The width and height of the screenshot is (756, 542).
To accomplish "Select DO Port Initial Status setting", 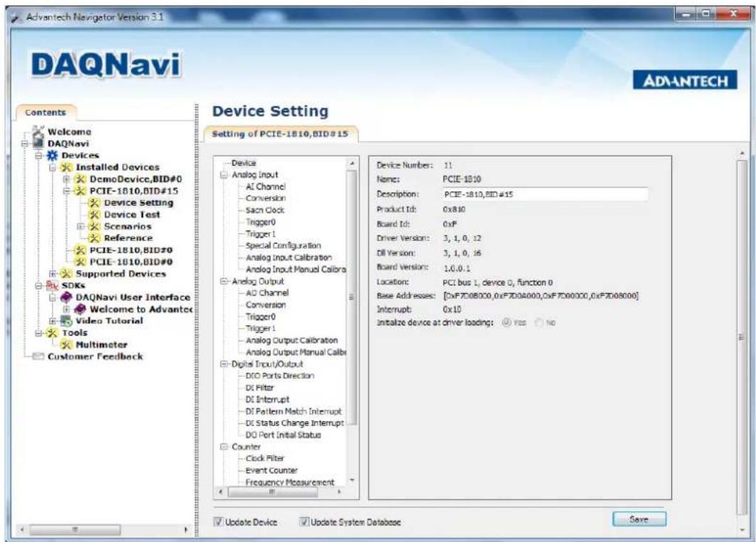I will tap(283, 435).
